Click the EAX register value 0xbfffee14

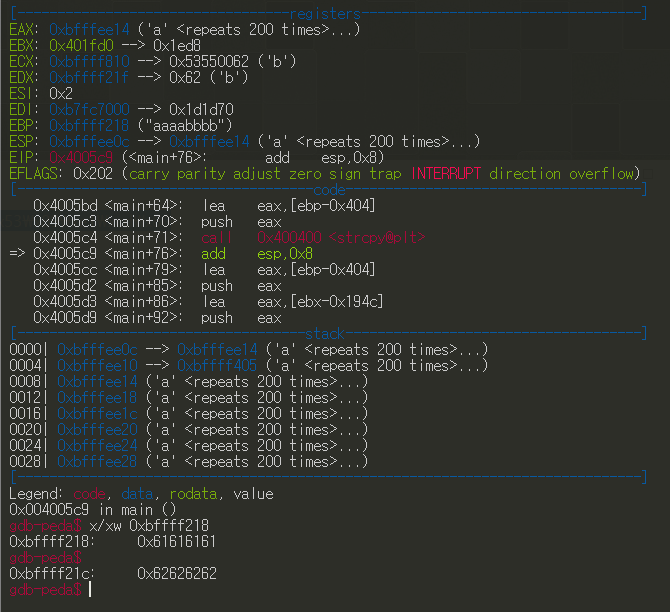coord(89,29)
